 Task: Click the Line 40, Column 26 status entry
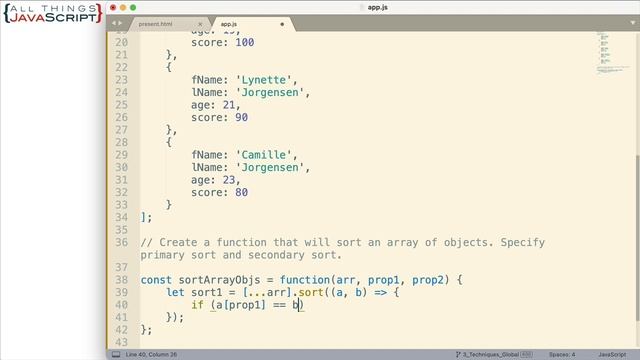tap(151, 354)
